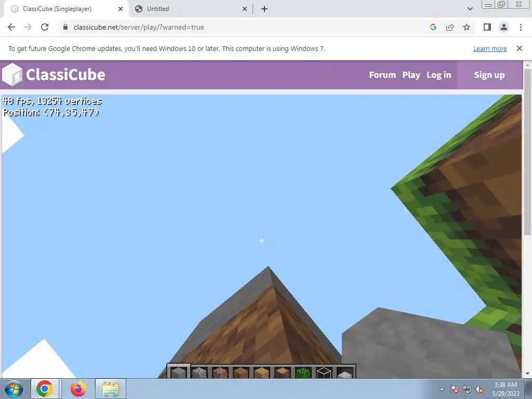
Task: Click the ClassiCube title text
Action: click(x=65, y=75)
